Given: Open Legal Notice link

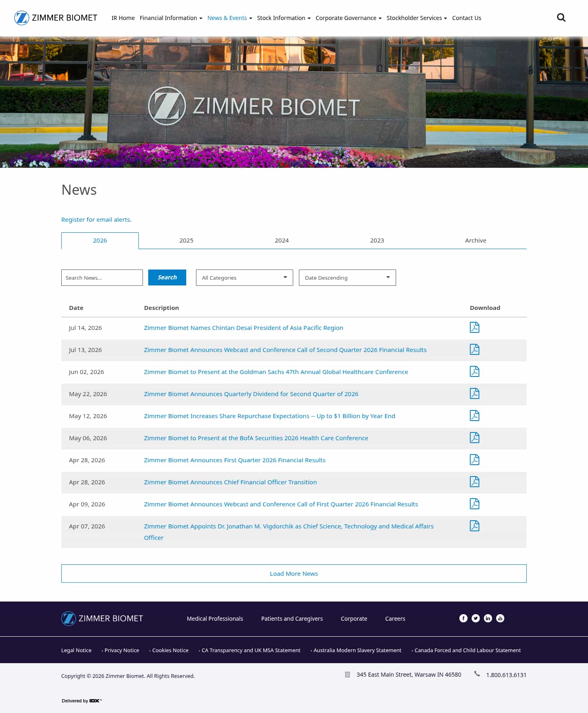Looking at the screenshot, I should [x=76, y=650].
